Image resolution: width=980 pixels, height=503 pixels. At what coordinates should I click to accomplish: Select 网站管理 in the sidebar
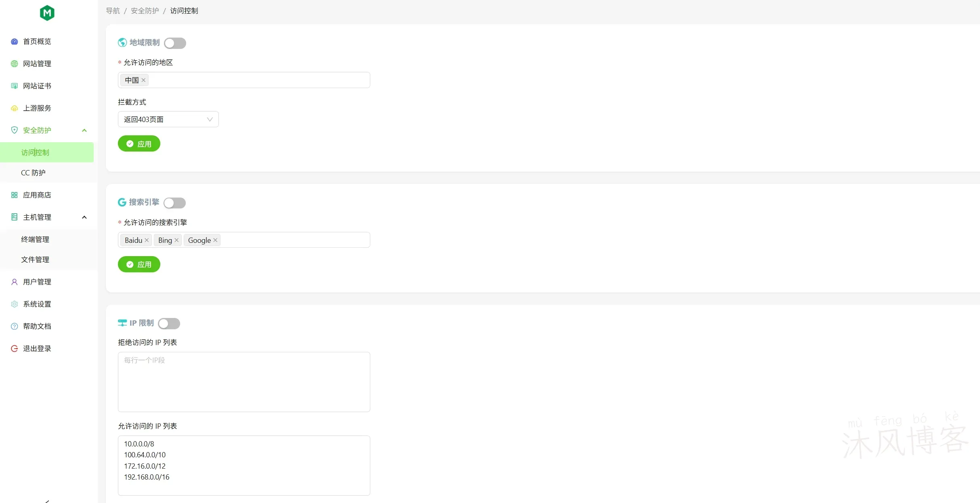tap(36, 63)
